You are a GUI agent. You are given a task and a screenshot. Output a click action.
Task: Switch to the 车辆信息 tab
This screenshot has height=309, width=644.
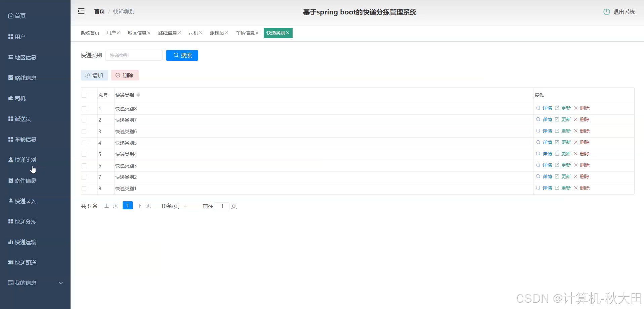[245, 33]
